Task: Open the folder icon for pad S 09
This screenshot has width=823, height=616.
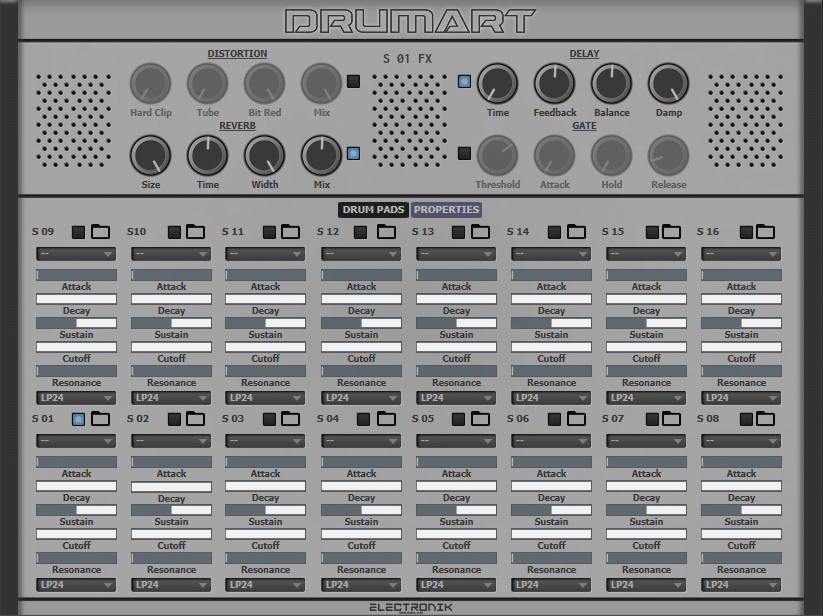Action: (100, 232)
